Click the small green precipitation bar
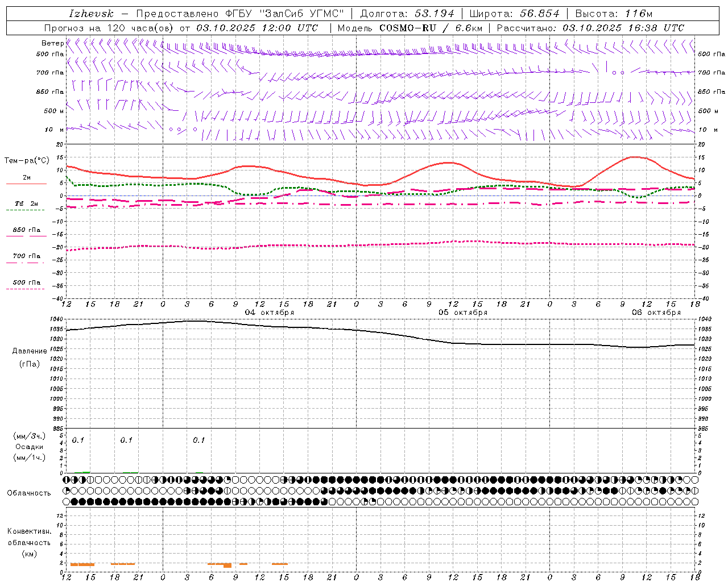The image size is (728, 582). coord(86,472)
